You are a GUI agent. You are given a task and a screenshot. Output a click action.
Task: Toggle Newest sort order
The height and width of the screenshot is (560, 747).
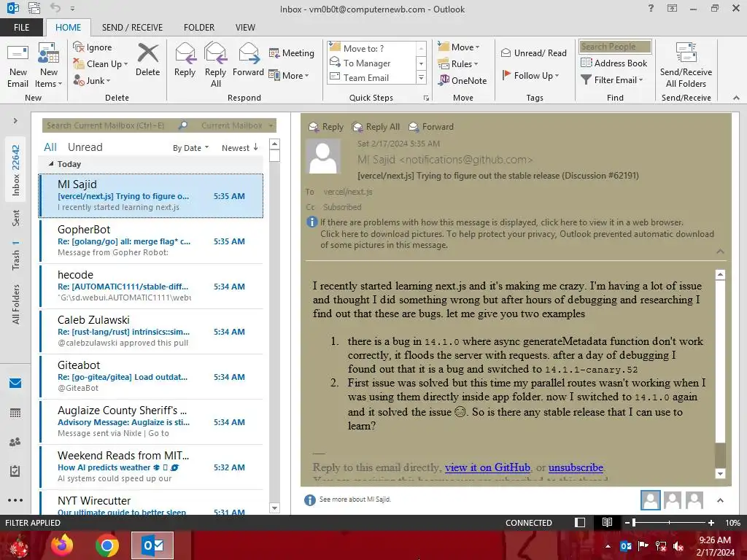click(x=239, y=147)
